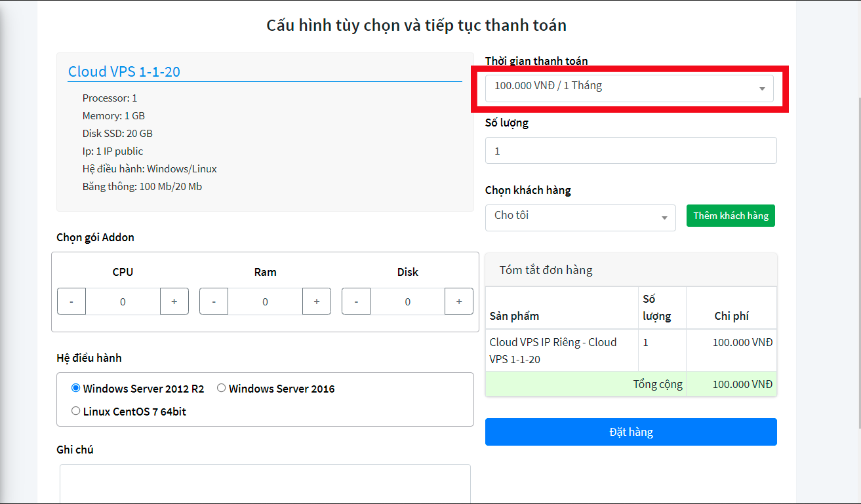Increase CPU addon with plus button
Image resolution: width=861 pixels, height=504 pixels.
coord(174,301)
